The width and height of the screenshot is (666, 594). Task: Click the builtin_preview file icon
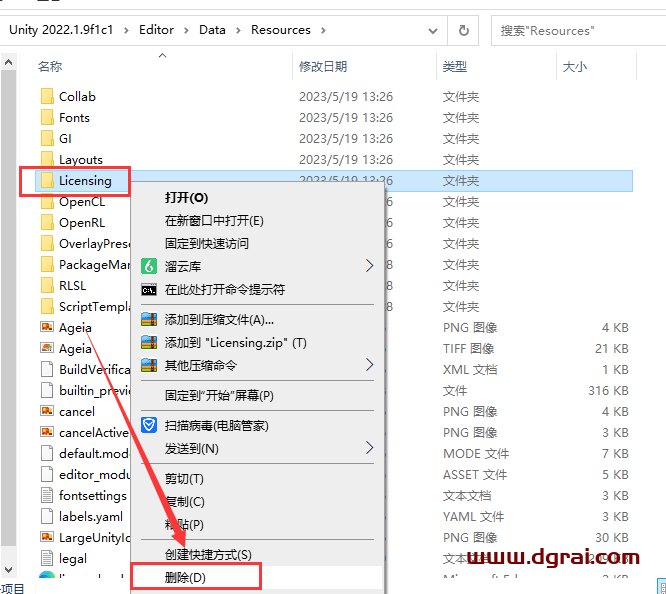pos(47,390)
